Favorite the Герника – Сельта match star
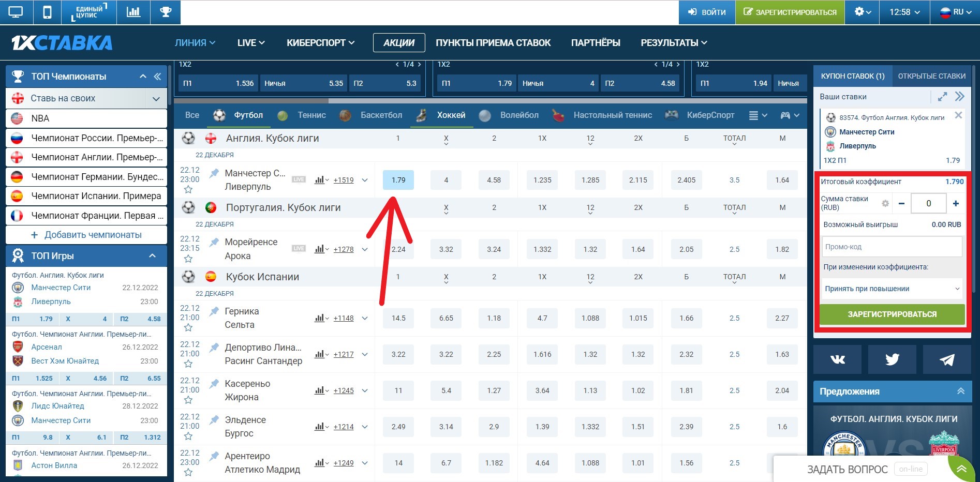The width and height of the screenshot is (980, 482). coord(188,327)
